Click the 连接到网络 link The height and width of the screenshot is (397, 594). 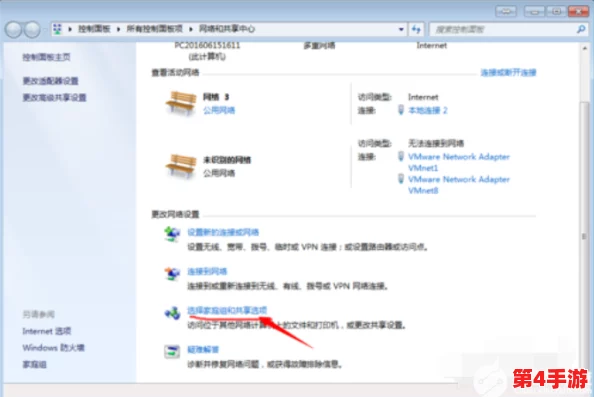207,271
